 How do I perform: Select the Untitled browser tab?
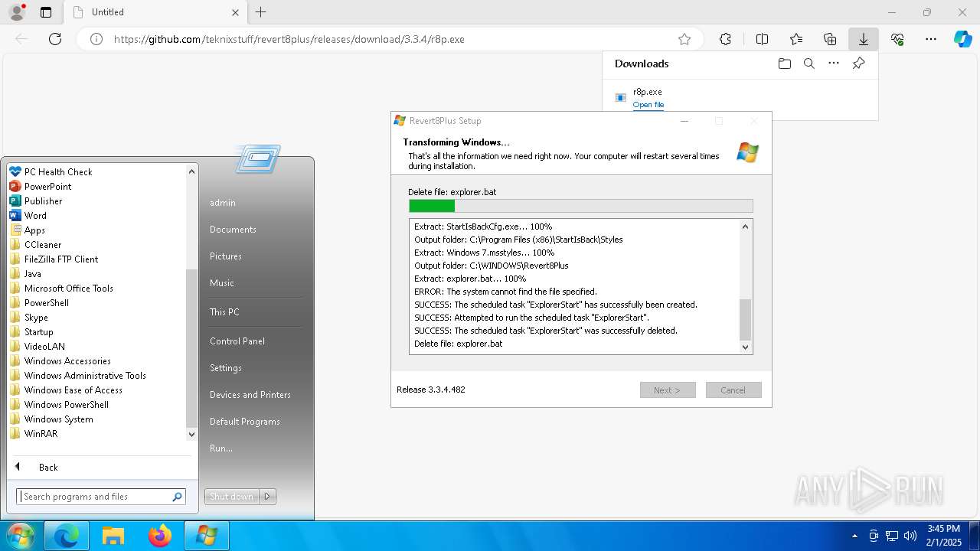point(154,12)
